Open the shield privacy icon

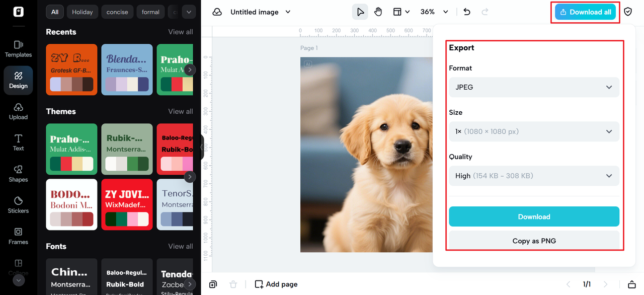tap(628, 12)
